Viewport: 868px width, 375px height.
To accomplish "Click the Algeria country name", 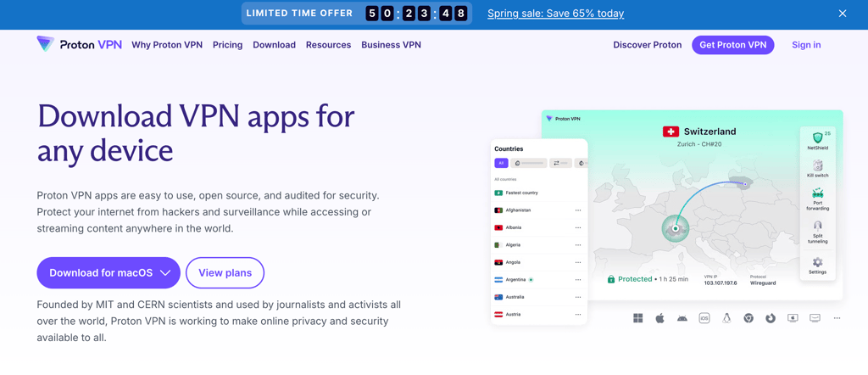I will (513, 245).
